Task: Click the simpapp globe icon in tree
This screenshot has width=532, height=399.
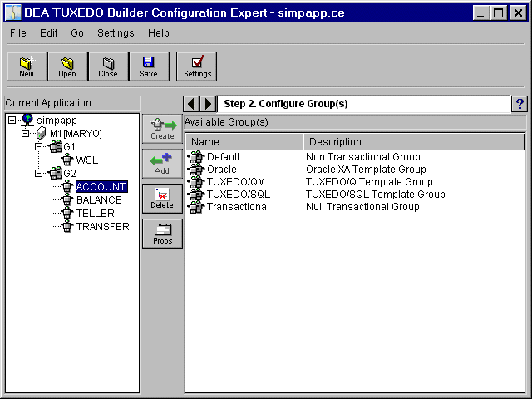Action: (x=27, y=120)
